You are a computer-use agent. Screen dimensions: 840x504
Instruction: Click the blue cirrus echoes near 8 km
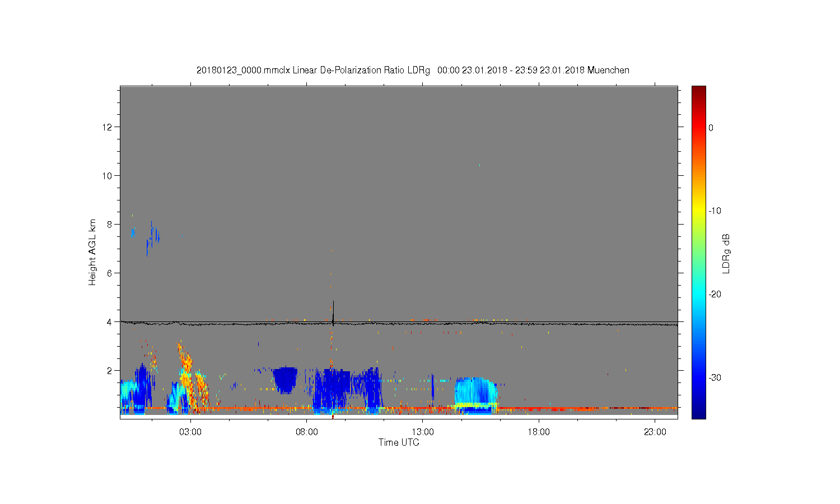pos(147,237)
